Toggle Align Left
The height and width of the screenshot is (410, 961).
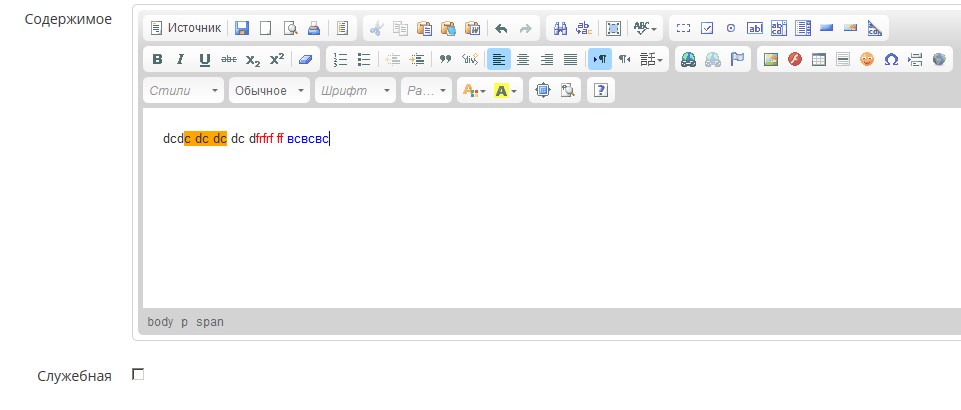(x=499, y=59)
